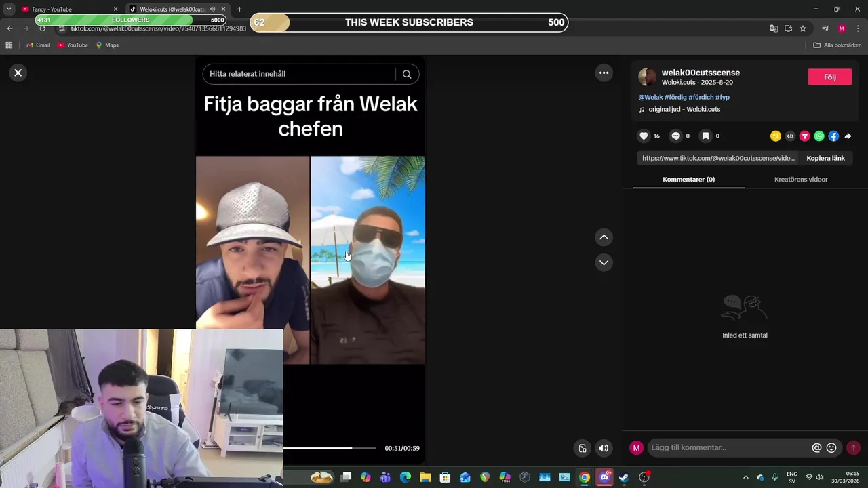Click the embed code icon
Viewport: 868px width, 488px height.
click(x=790, y=136)
